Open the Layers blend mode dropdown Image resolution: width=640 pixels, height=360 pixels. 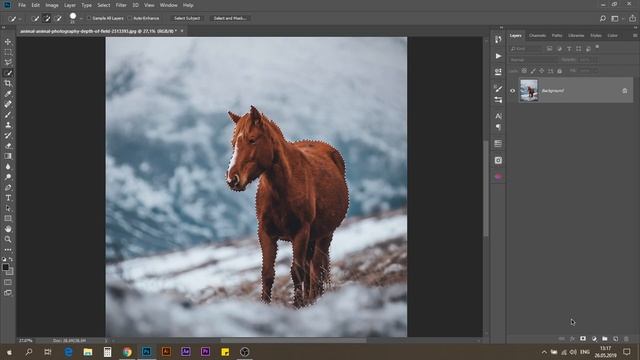533,60
